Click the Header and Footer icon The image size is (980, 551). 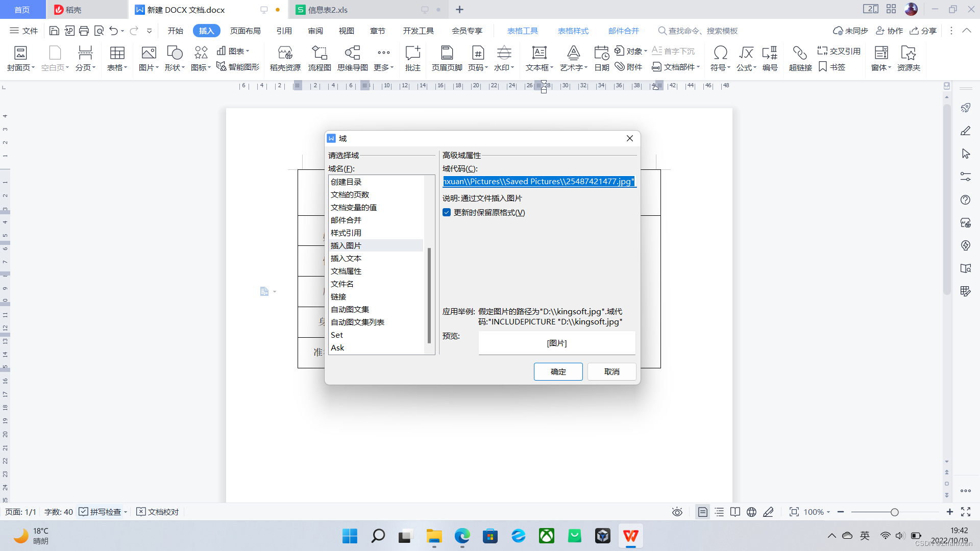[447, 53]
